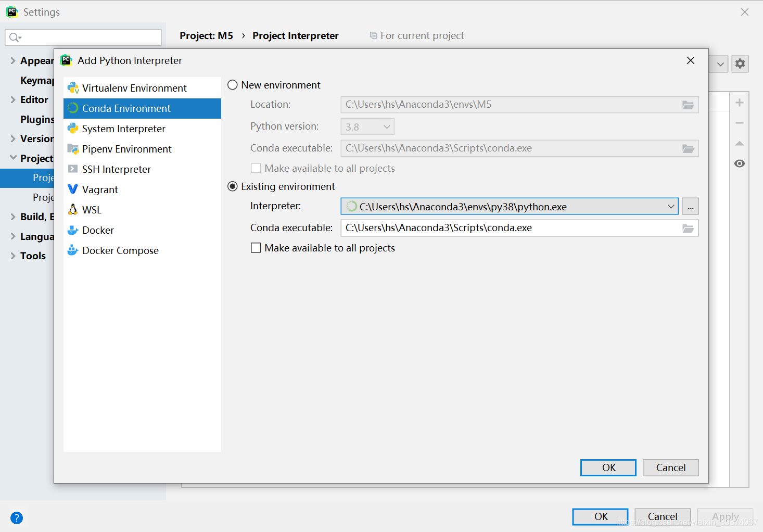Viewport: 763px width, 532px height.
Task: Expand Appearance settings category
Action: tap(13, 61)
